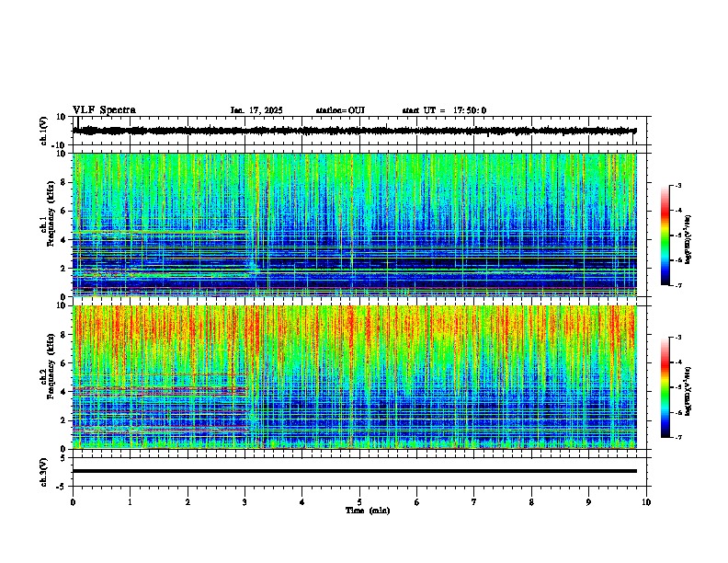Select the start UT 17:50:0 text
The height and width of the screenshot is (563, 728).
pyautogui.click(x=444, y=110)
